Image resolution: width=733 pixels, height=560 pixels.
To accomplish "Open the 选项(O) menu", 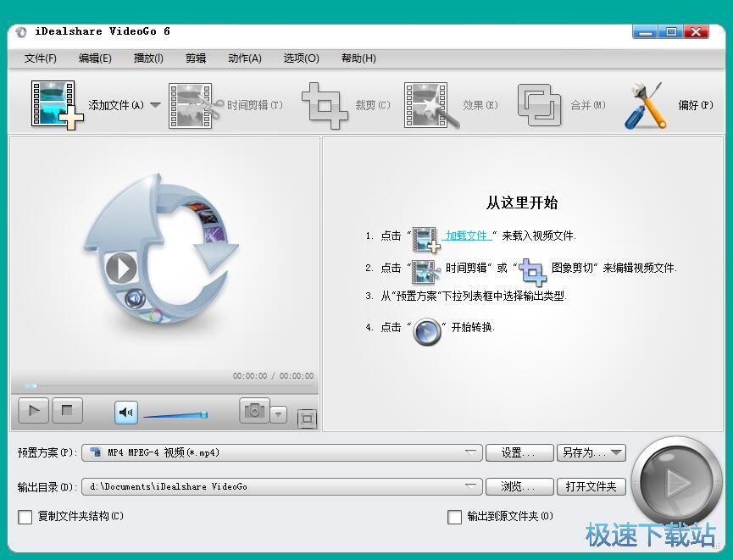I will coord(301,58).
